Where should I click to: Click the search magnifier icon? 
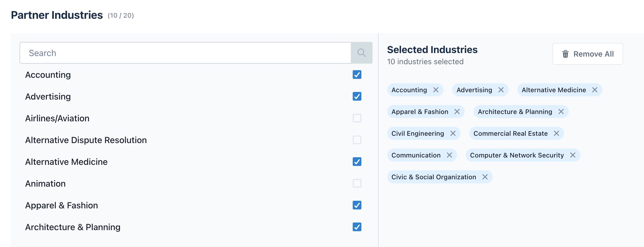point(361,53)
